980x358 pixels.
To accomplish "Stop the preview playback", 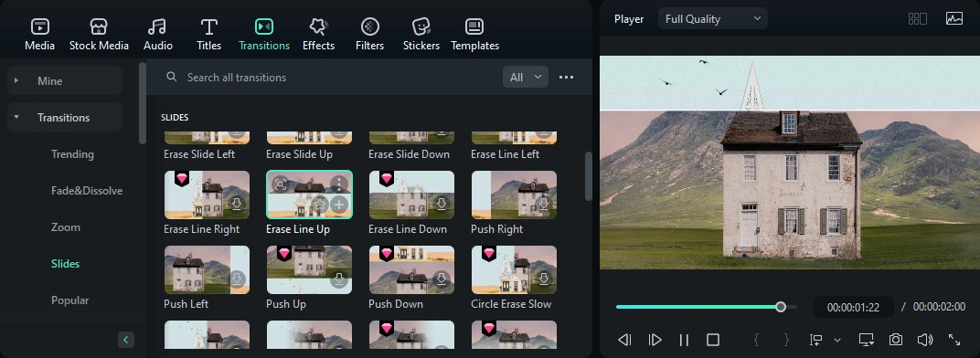I will click(713, 340).
